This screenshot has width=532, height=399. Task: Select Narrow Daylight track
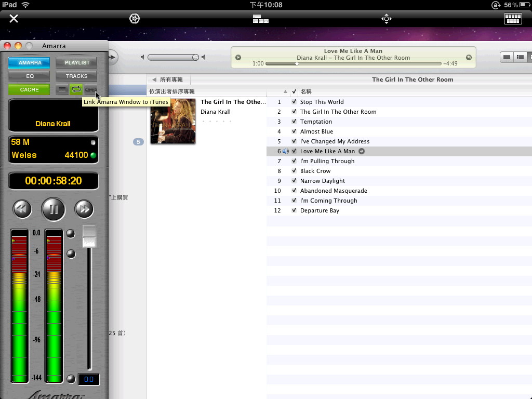point(322,181)
